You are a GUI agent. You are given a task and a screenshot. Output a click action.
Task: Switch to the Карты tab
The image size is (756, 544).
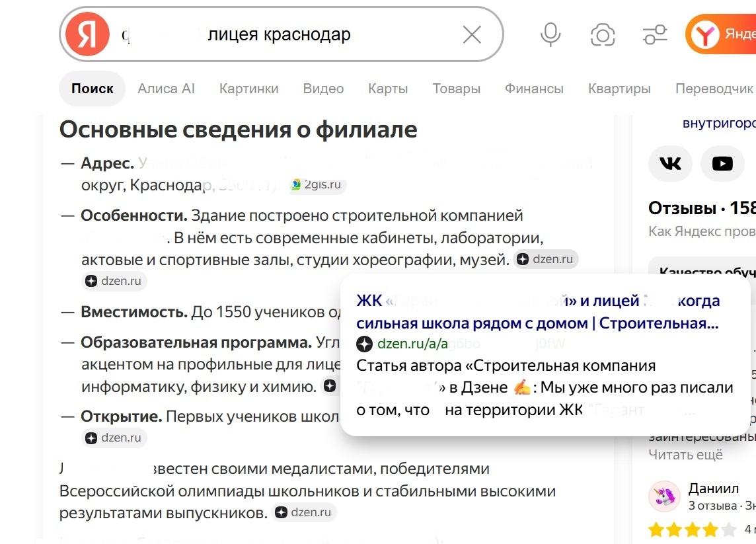coord(388,89)
